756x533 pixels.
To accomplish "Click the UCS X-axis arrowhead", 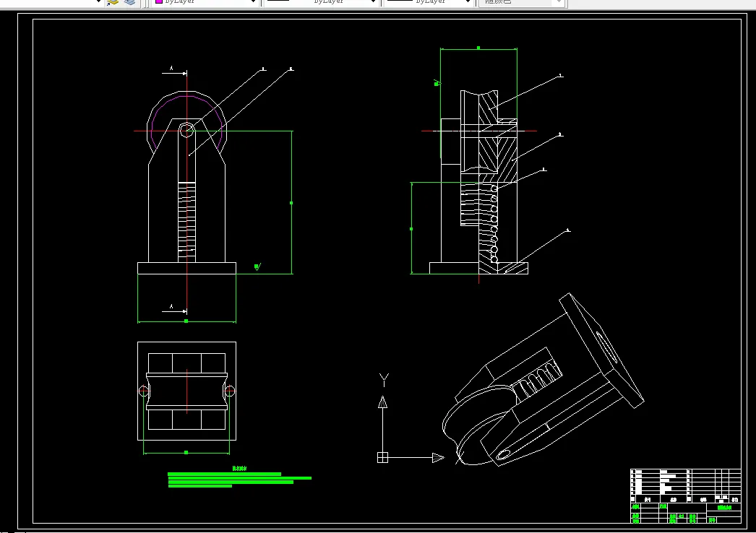I will [x=438, y=458].
